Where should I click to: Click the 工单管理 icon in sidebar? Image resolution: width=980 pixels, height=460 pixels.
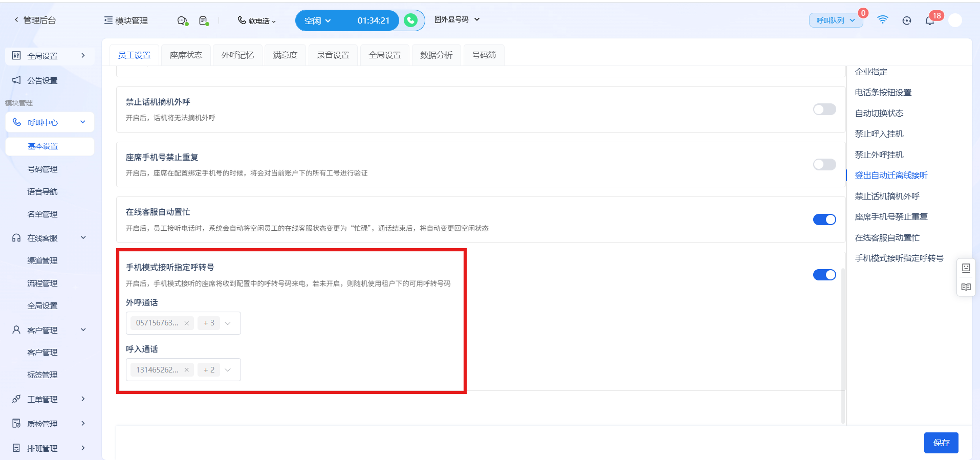[17, 399]
